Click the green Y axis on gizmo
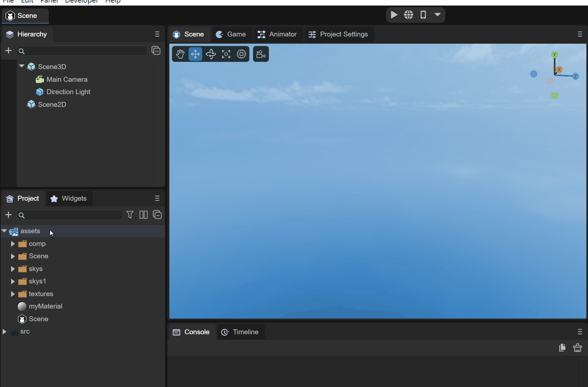The height and width of the screenshot is (387, 588). tap(554, 55)
